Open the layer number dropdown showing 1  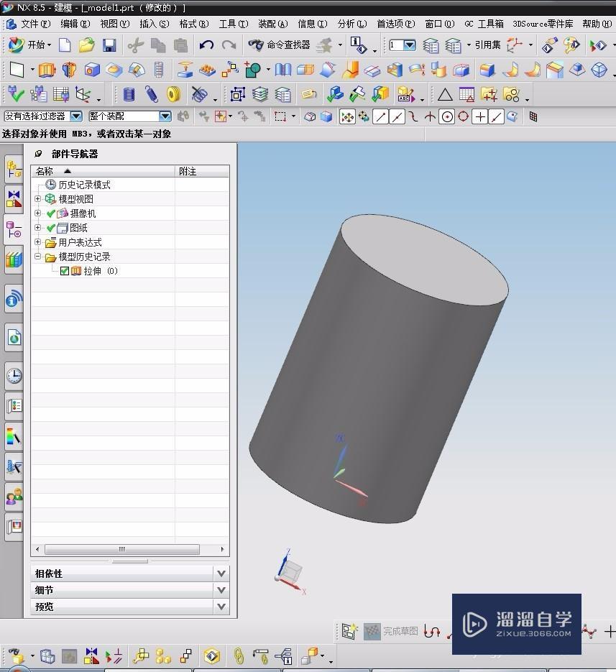click(x=402, y=45)
